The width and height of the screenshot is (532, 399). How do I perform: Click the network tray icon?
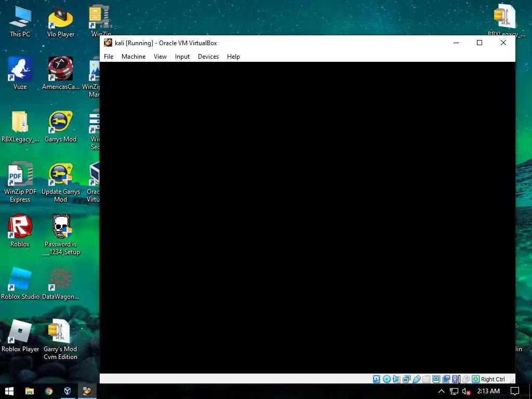tap(454, 391)
